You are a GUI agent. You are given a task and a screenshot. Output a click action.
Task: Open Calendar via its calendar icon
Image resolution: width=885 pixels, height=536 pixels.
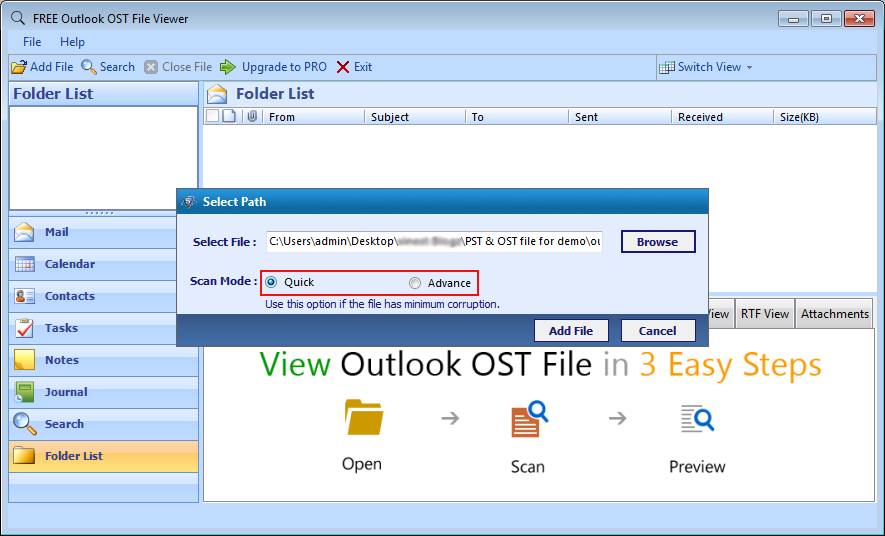[x=24, y=264]
